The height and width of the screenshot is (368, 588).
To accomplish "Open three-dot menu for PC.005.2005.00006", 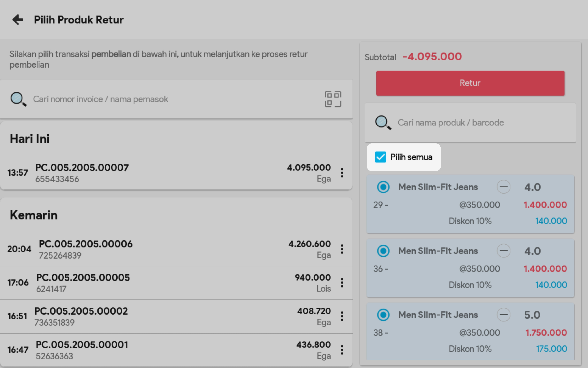I will pos(342,249).
